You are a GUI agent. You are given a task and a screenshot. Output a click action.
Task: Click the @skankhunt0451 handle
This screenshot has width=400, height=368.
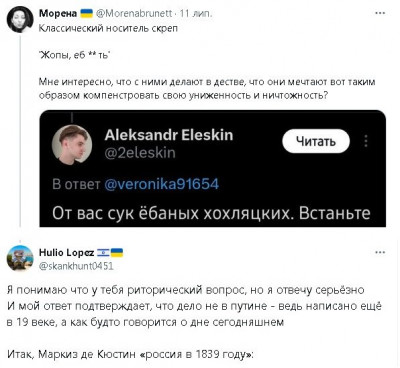pyautogui.click(x=76, y=266)
